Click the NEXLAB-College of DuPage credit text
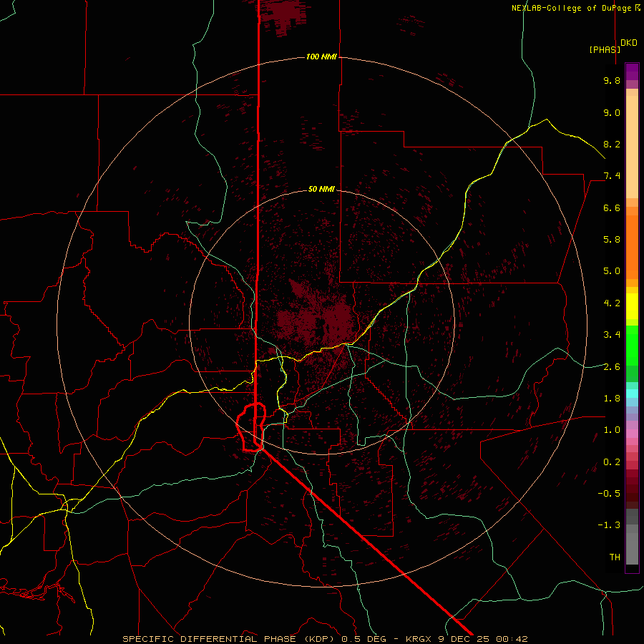 pos(572,8)
